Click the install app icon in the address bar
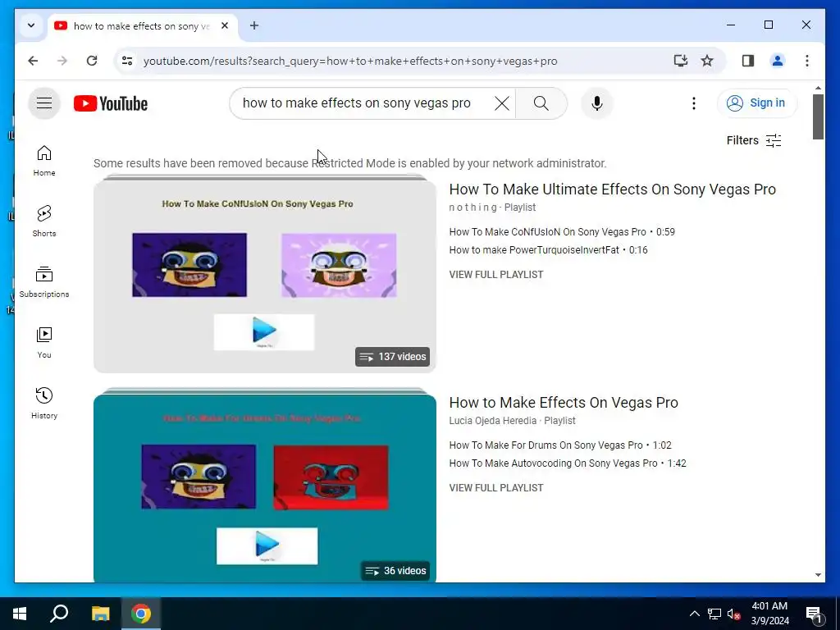The image size is (840, 630). coord(680,61)
